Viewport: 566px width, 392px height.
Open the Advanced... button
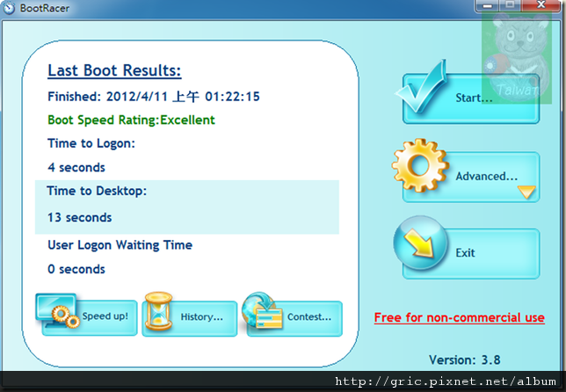pos(471,177)
